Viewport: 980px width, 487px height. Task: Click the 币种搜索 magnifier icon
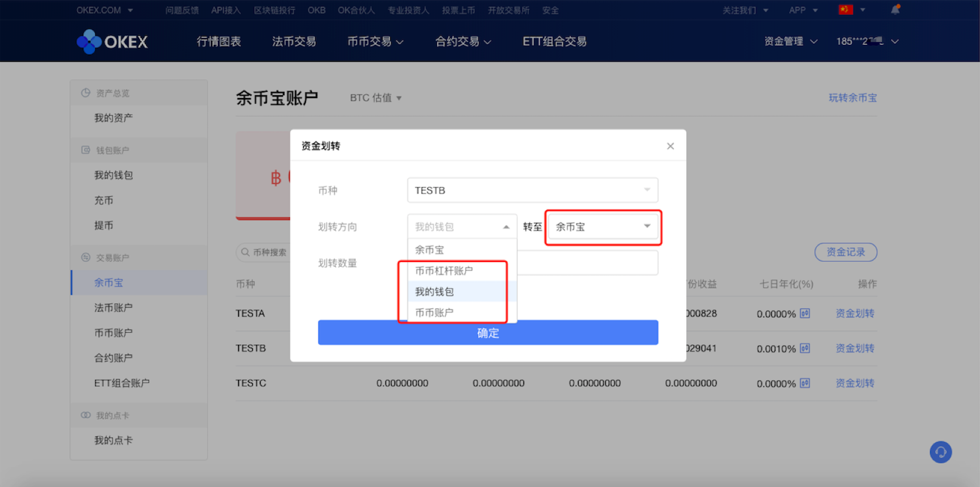(x=245, y=252)
